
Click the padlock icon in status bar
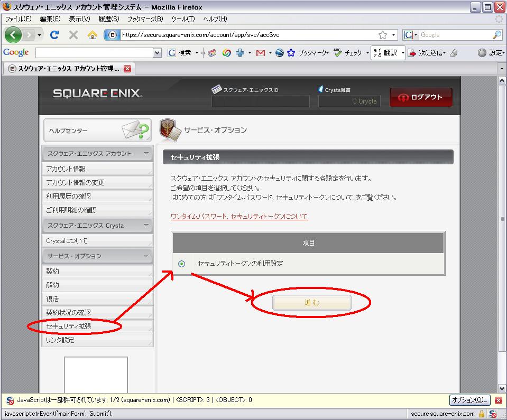(x=482, y=414)
